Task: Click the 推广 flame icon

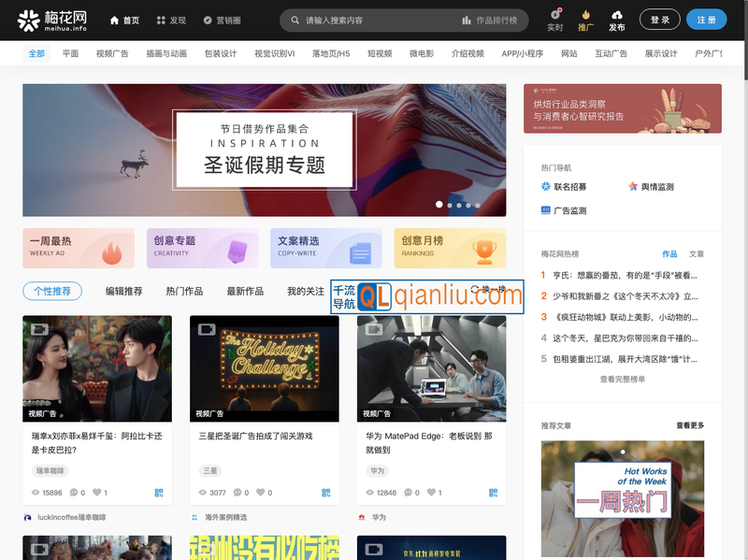Action: (x=585, y=15)
